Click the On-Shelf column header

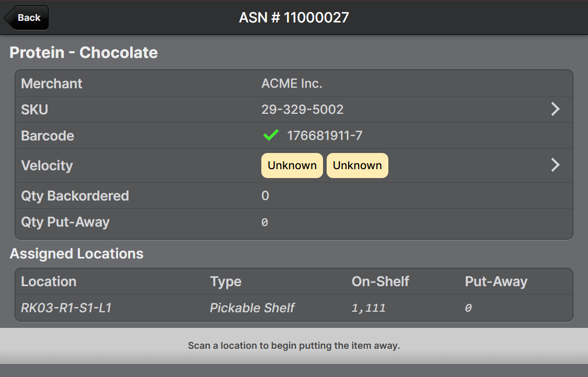380,281
